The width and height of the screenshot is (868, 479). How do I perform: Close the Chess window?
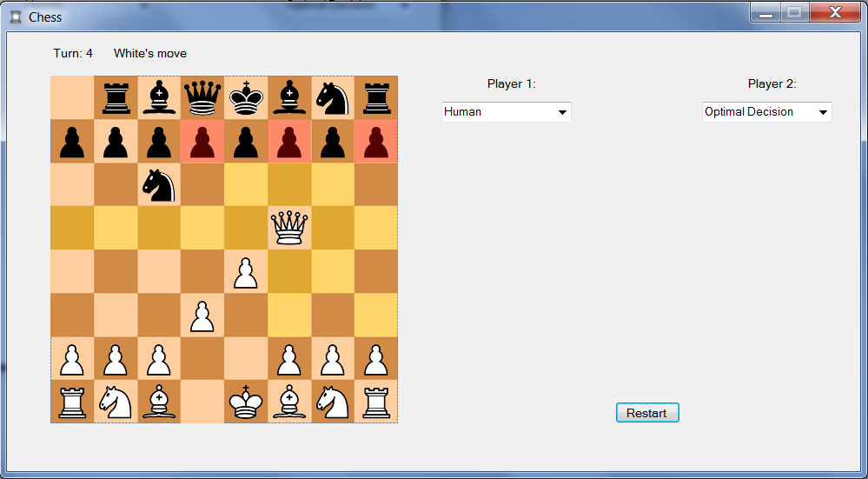[x=835, y=12]
